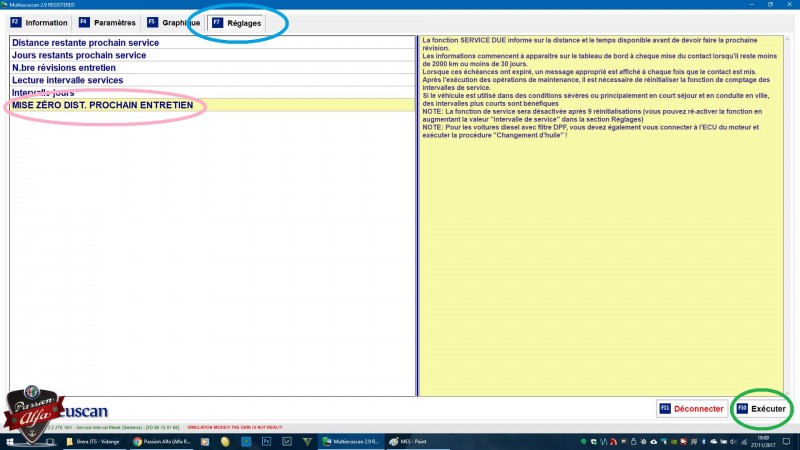Select 'MISE ZÉRO DIST. PROCHAIN ENTRETIEN' row
This screenshot has height=450, width=800.
[x=102, y=105]
